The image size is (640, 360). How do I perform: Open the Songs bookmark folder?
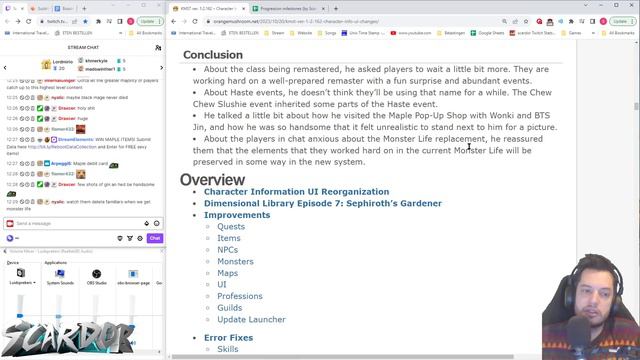326,33
